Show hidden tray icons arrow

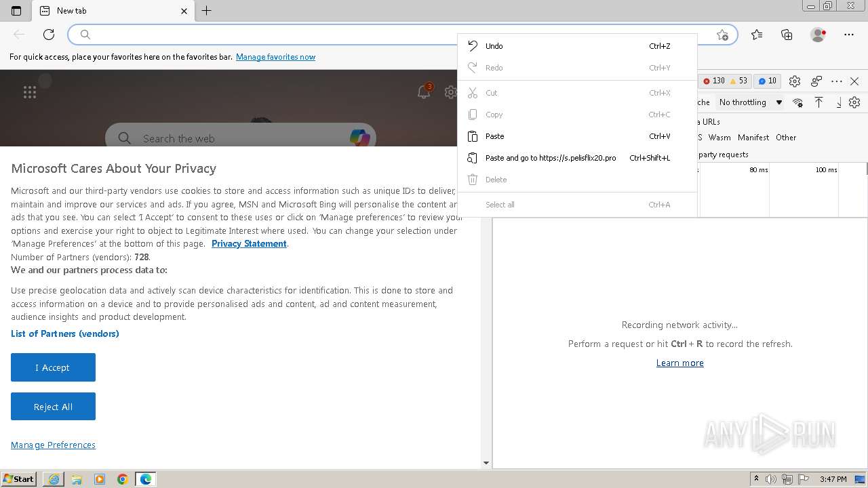756,479
